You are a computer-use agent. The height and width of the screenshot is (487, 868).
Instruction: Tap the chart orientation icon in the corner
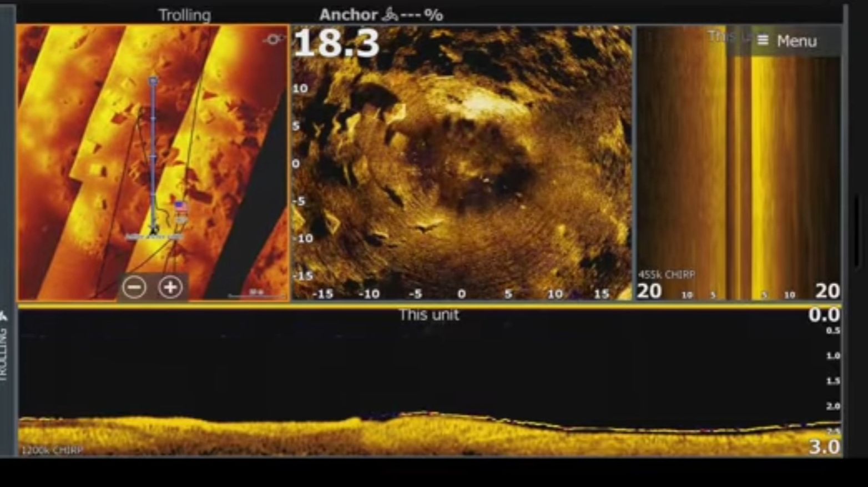tap(274, 39)
